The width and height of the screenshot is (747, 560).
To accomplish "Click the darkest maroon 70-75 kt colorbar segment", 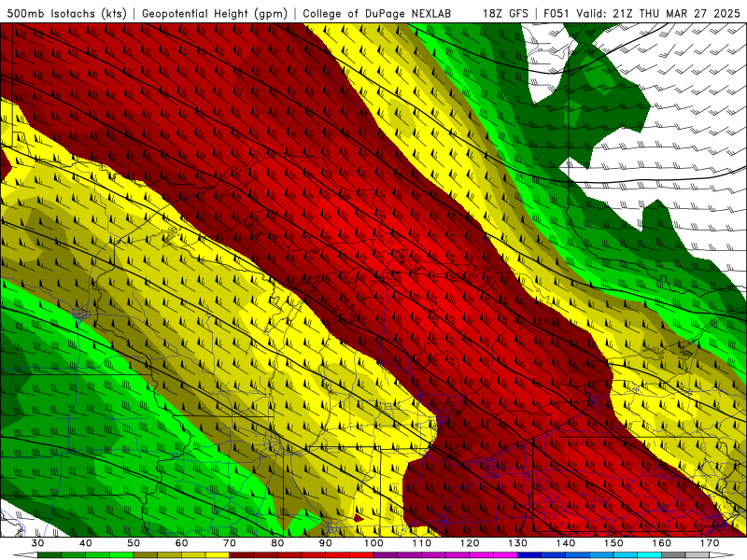I will click(242, 555).
